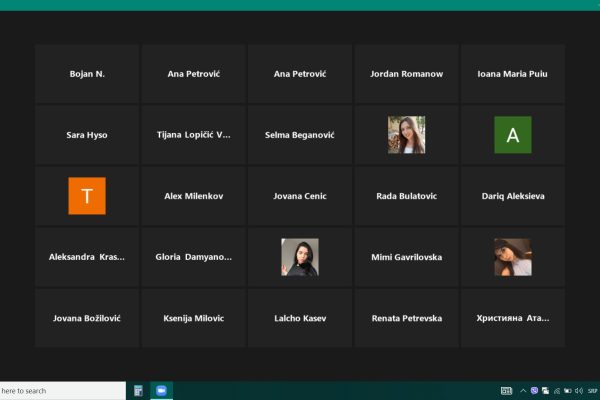Open the battery status tray icon

pyautogui.click(x=568, y=391)
